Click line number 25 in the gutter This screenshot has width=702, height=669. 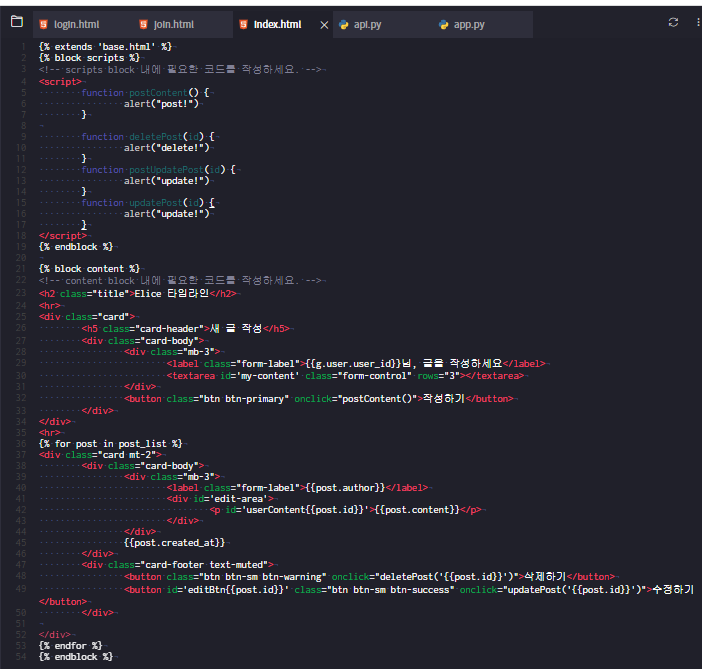click(21, 317)
